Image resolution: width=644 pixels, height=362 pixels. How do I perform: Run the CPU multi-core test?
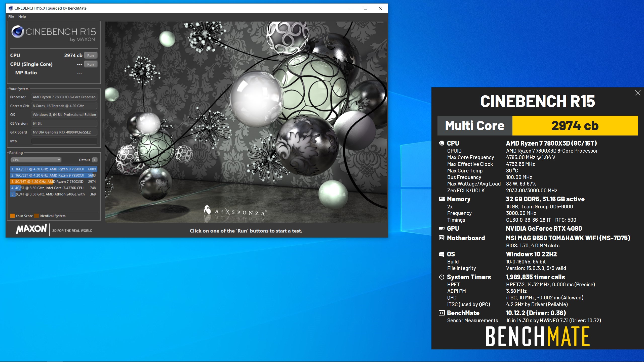coord(91,55)
